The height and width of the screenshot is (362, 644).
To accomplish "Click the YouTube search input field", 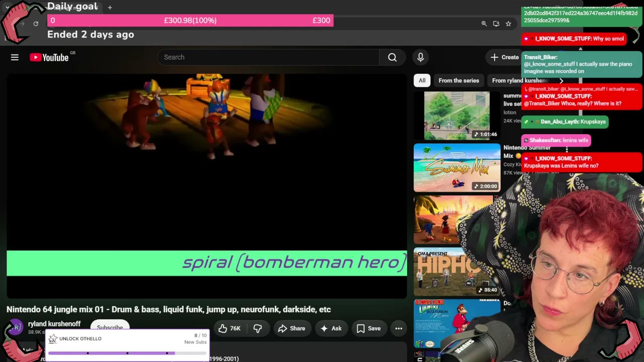I will 269,57.
